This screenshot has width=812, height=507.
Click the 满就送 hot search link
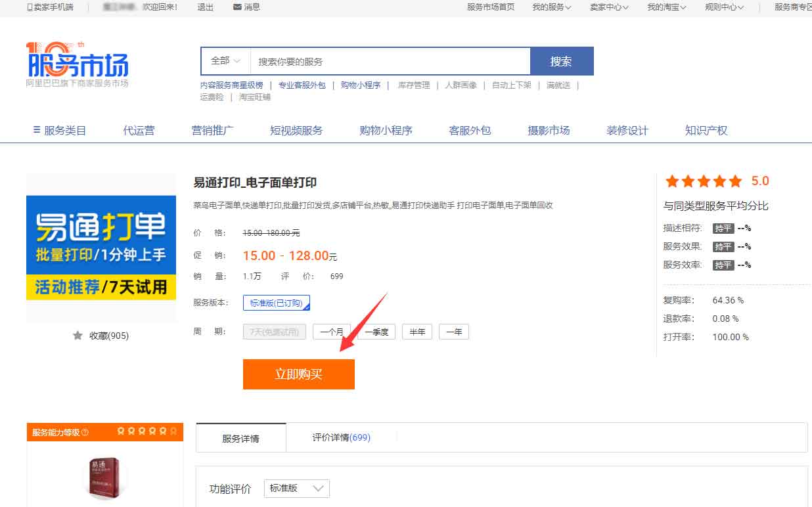[558, 85]
